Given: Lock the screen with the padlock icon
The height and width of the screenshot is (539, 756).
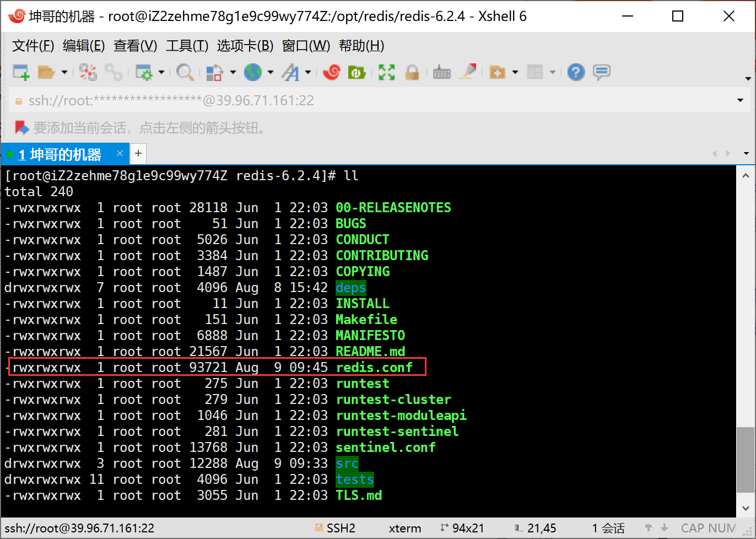Looking at the screenshot, I should 412,72.
